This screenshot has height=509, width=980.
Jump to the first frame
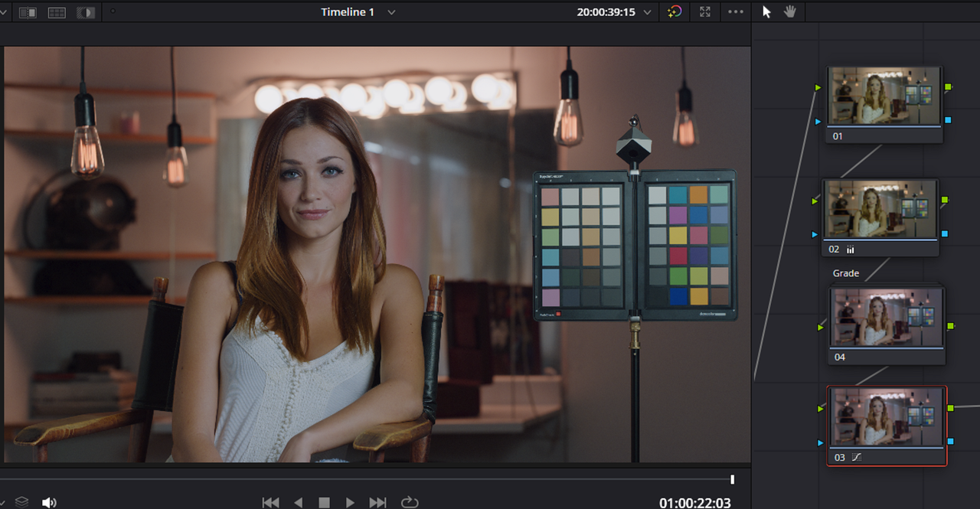(x=270, y=502)
